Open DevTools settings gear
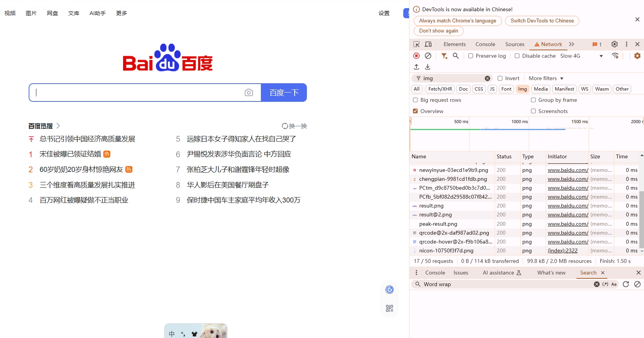 (615, 44)
